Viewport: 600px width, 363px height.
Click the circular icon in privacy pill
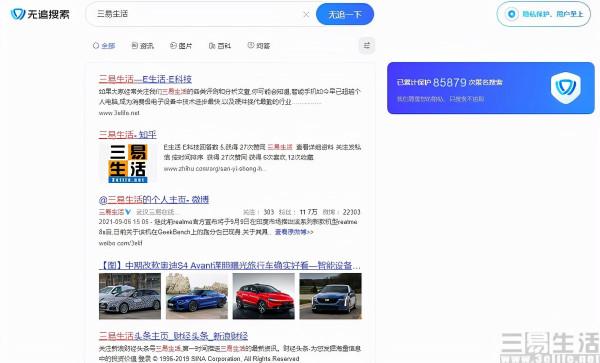[x=511, y=14]
